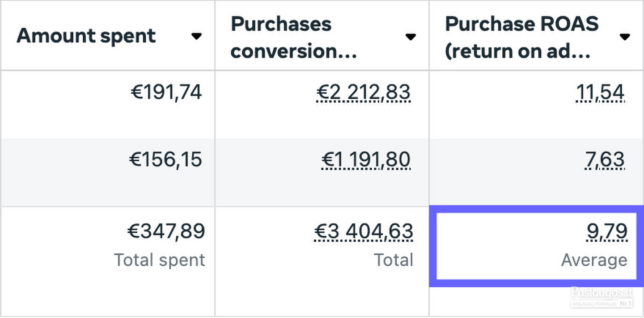
Task: Click the 7,63 ROAS value
Action: (x=605, y=160)
